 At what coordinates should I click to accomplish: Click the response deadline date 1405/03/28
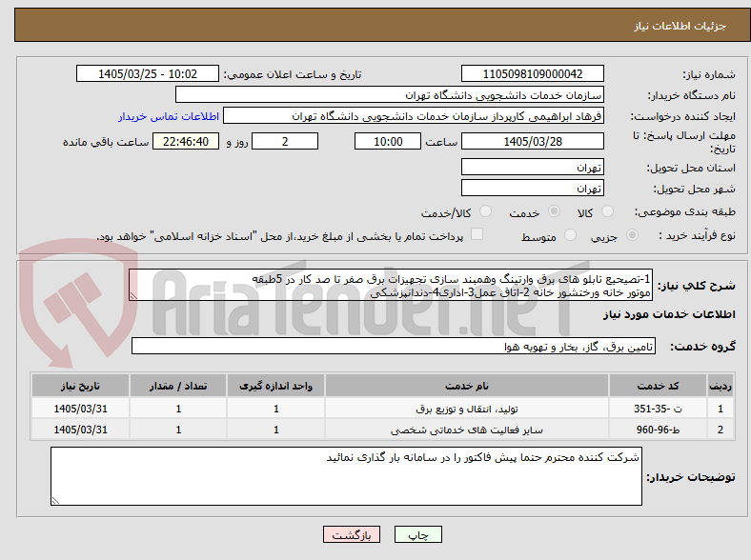pyautogui.click(x=532, y=142)
